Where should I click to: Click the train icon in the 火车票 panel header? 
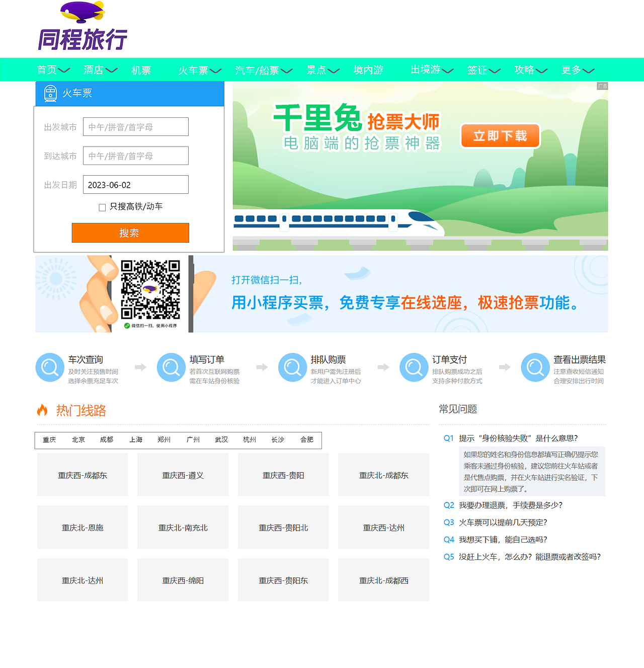(50, 93)
